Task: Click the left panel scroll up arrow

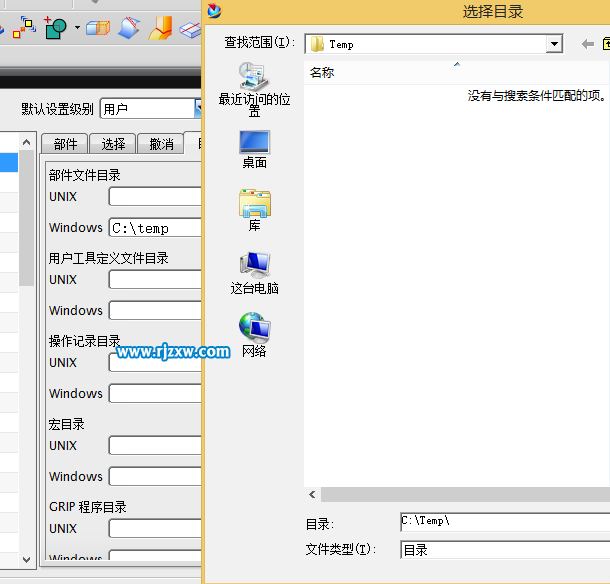Action: tap(26, 142)
